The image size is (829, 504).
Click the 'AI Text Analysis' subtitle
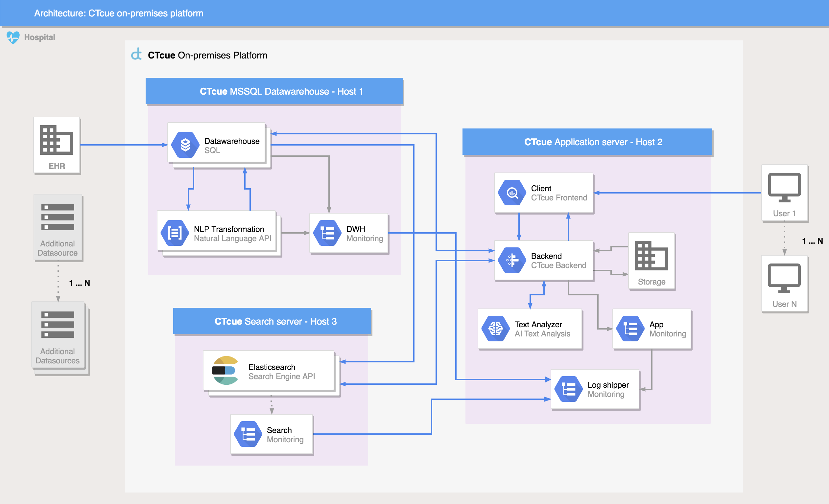pyautogui.click(x=542, y=334)
